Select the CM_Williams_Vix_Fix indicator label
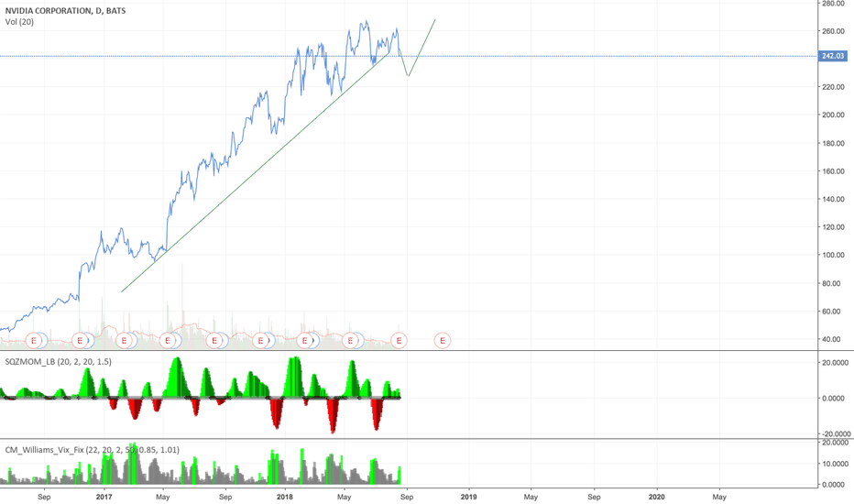Screen dimensions: 854x504 [92, 450]
